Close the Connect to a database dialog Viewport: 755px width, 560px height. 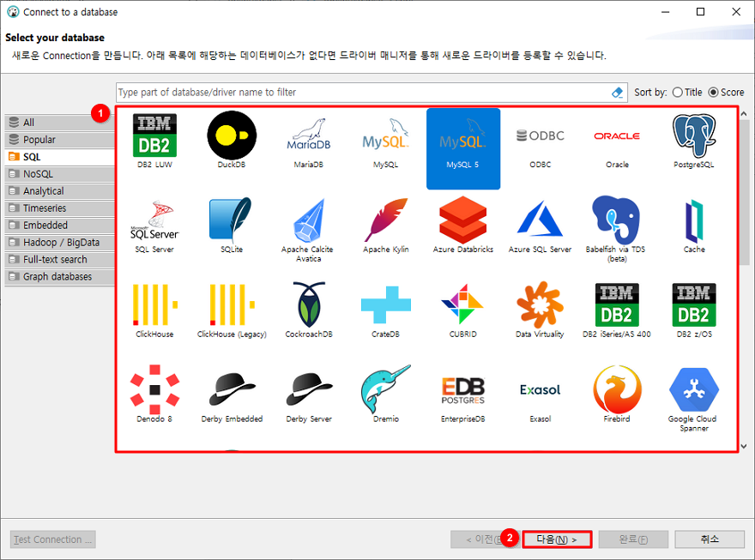pyautogui.click(x=736, y=12)
